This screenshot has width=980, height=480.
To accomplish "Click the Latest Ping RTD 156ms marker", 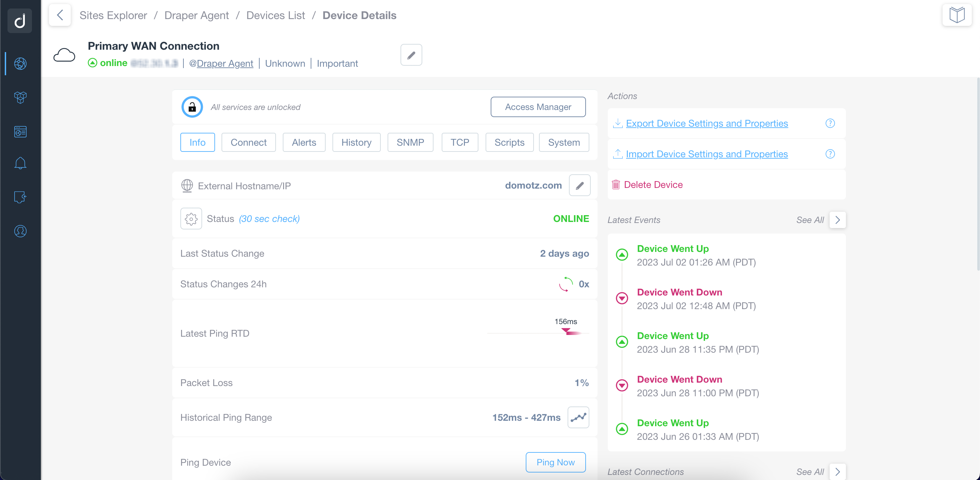I will tap(566, 331).
